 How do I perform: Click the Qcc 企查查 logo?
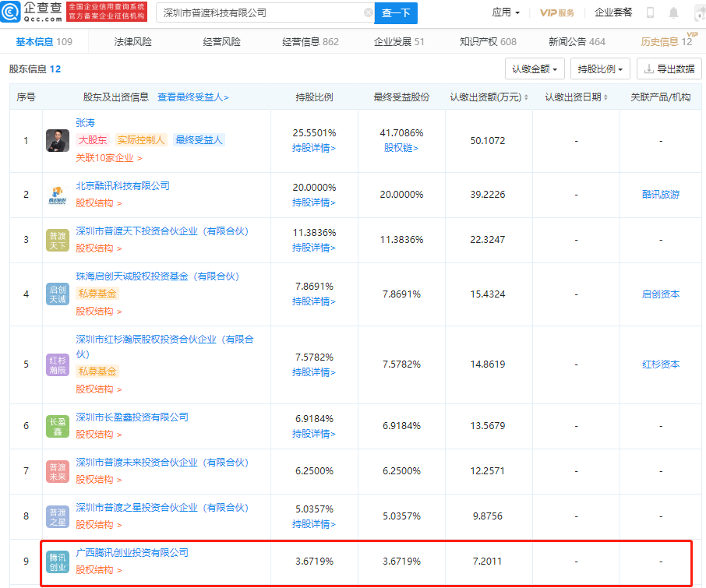pyautogui.click(x=31, y=12)
